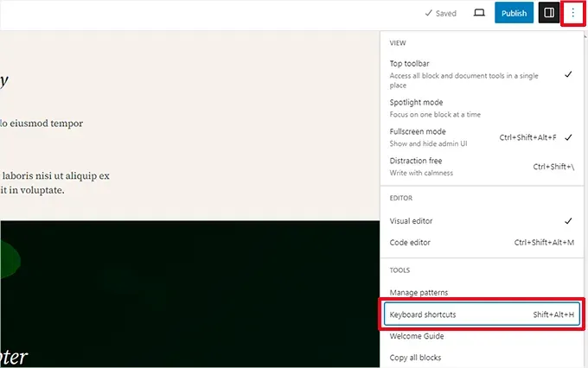Click the three-dot Options menu icon
588x368 pixels.
pyautogui.click(x=572, y=13)
